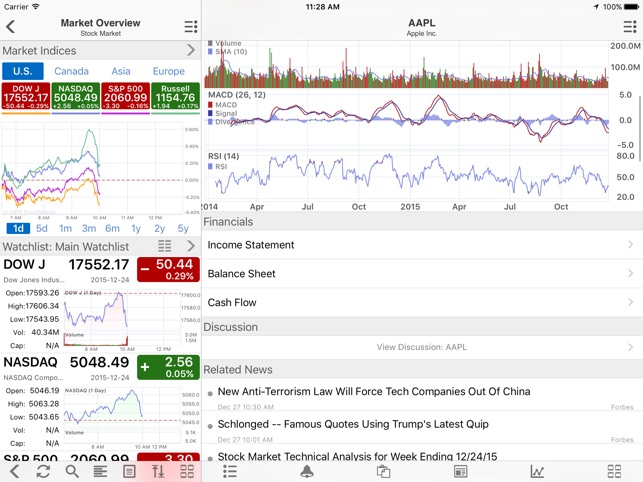Open the document page icon in left toolbar
The image size is (643, 482).
129,471
